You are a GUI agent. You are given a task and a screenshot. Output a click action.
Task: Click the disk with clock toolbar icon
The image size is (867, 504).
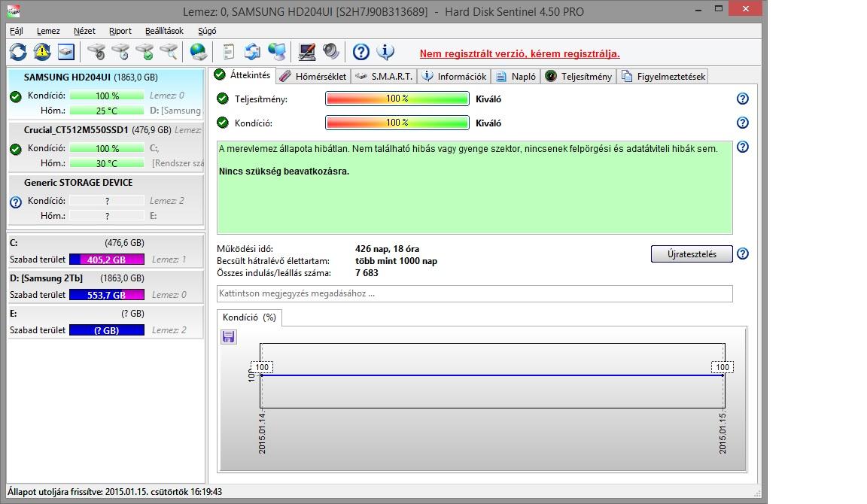(x=120, y=53)
